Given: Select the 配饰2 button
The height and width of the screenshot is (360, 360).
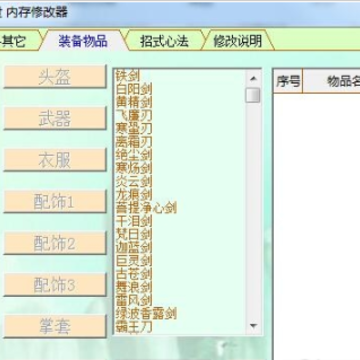Looking at the screenshot, I should pyautogui.click(x=55, y=243).
